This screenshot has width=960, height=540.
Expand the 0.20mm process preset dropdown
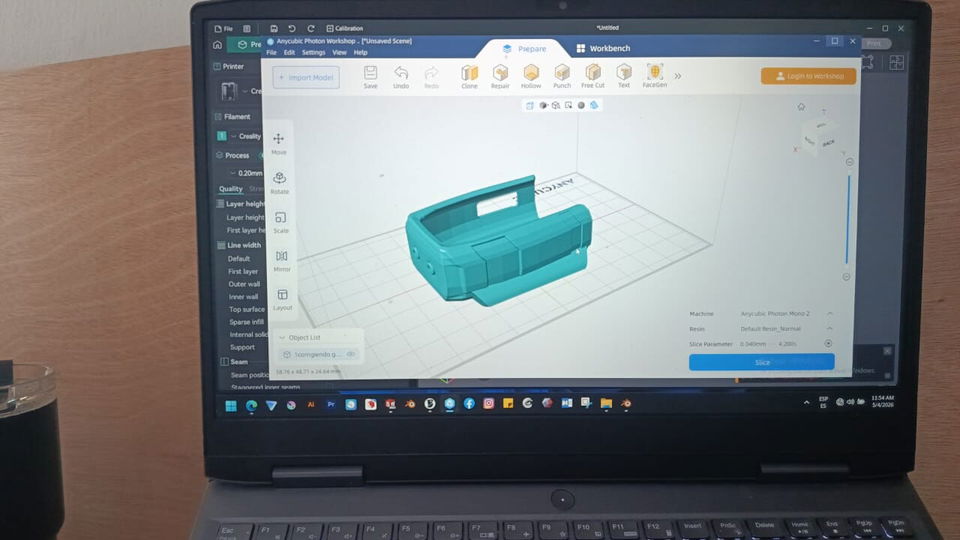[x=233, y=173]
